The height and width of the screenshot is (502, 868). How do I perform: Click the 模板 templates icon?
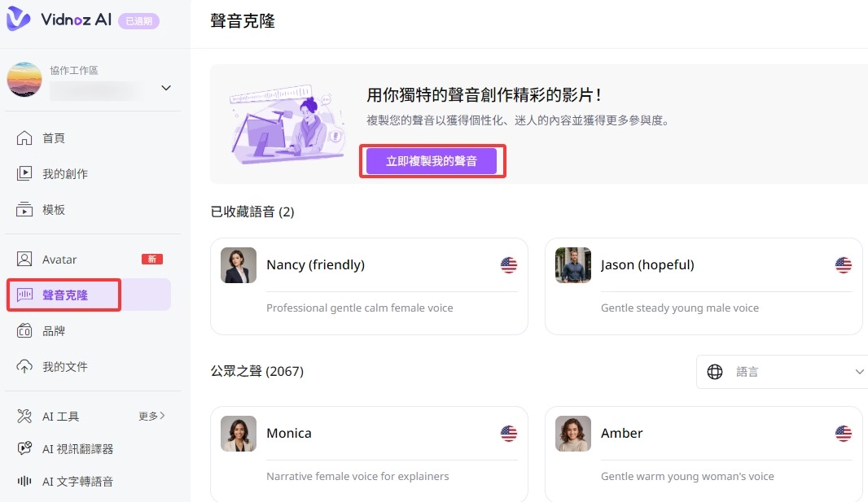point(25,210)
